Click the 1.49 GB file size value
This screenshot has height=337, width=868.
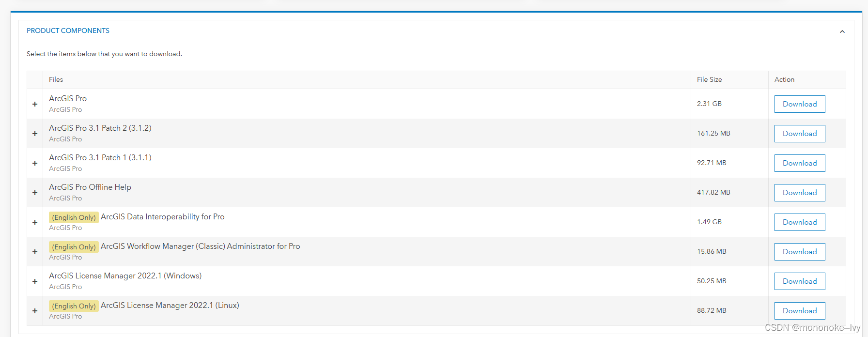(709, 222)
